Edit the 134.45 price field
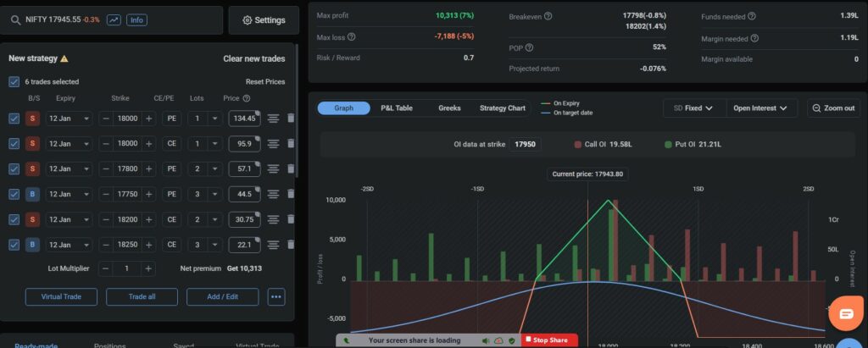Screen dimensions: 868x348 (244, 119)
